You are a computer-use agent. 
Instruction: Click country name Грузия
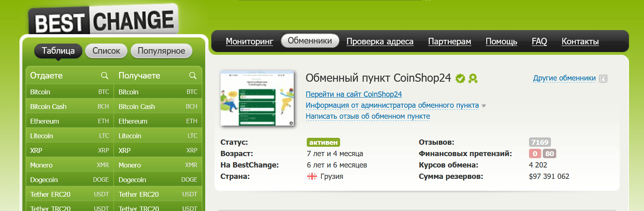332,176
